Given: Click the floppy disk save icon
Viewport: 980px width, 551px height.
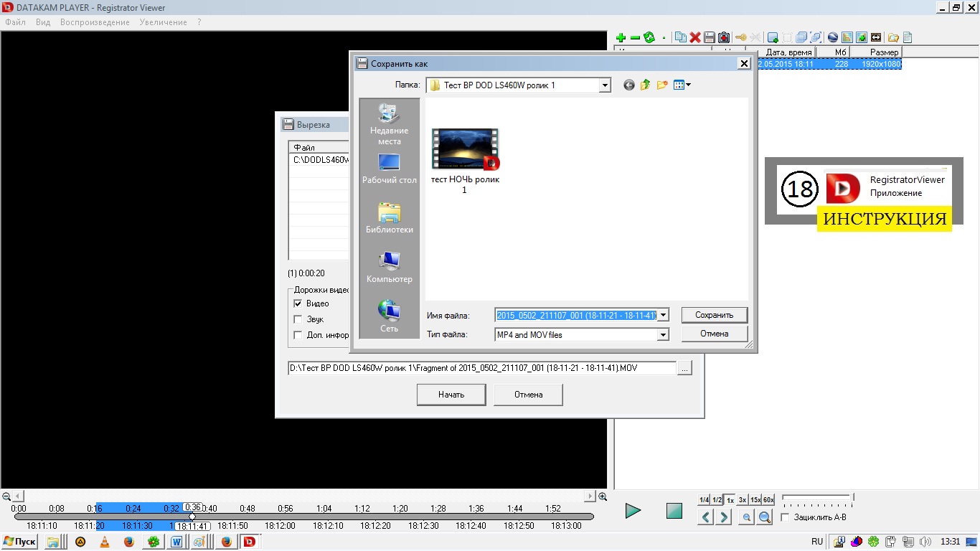Looking at the screenshot, I should 710,37.
